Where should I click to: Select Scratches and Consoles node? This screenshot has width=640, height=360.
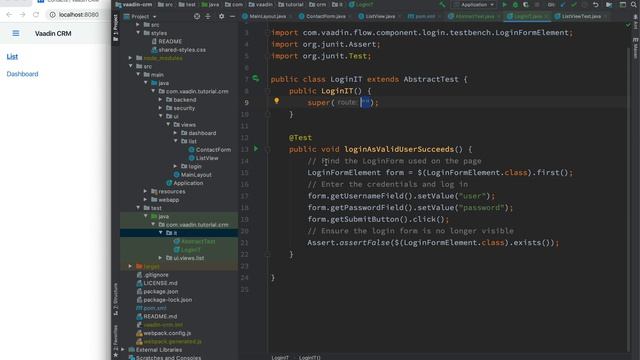164,358
